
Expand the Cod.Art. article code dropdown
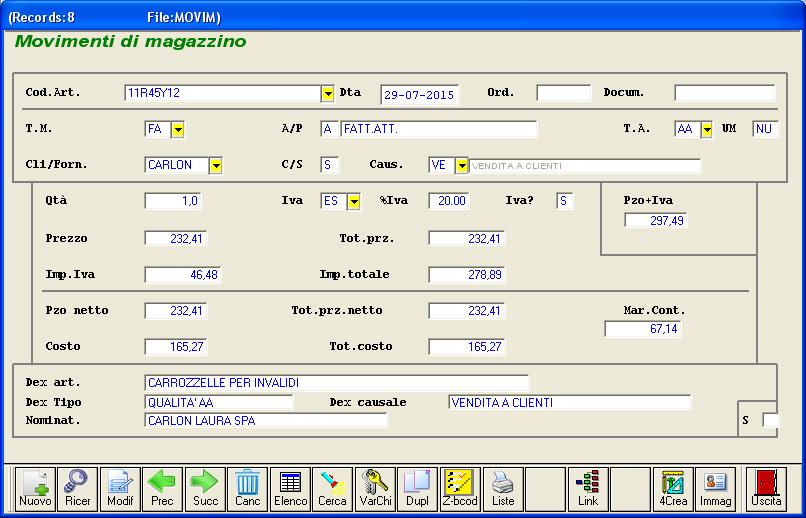(327, 94)
